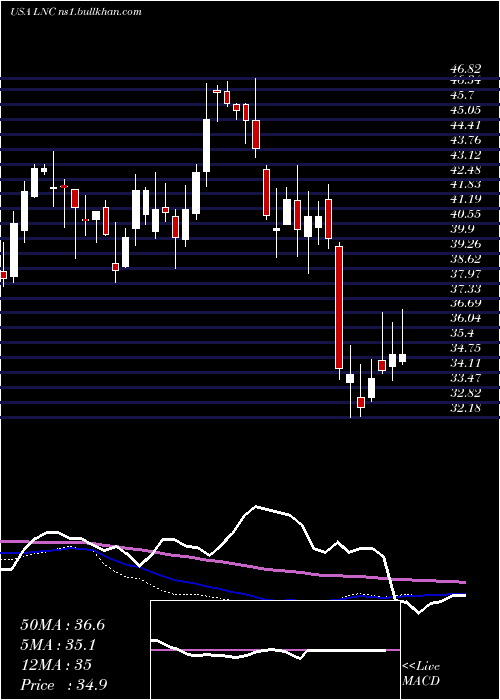The width and height of the screenshot is (500, 700).
Task: Select the 46.82 price axis label
Action: coord(466,69)
